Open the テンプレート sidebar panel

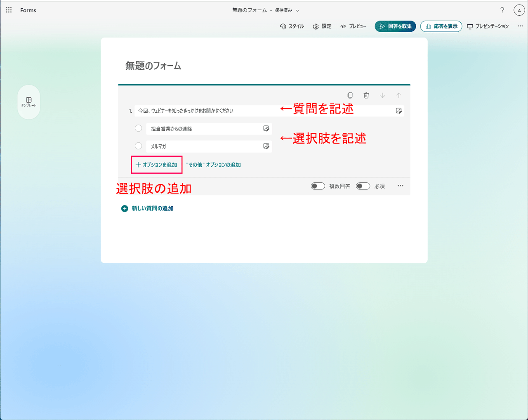(28, 102)
